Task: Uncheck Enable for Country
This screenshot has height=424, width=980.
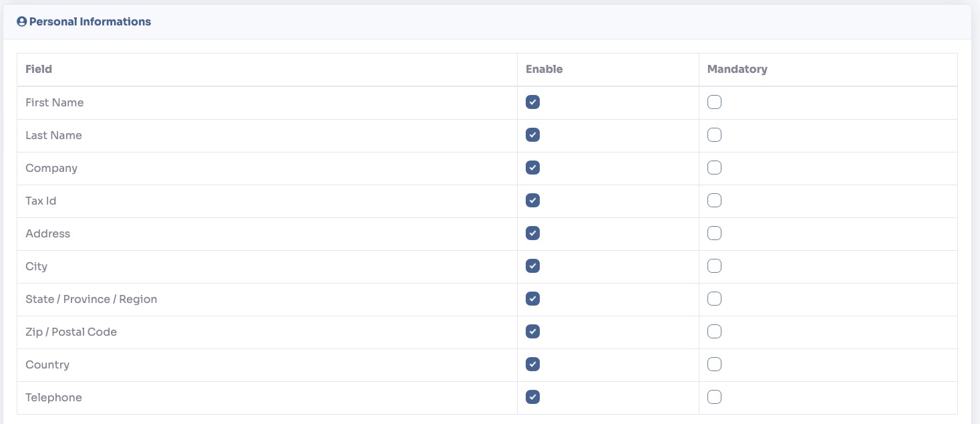Action: point(532,364)
